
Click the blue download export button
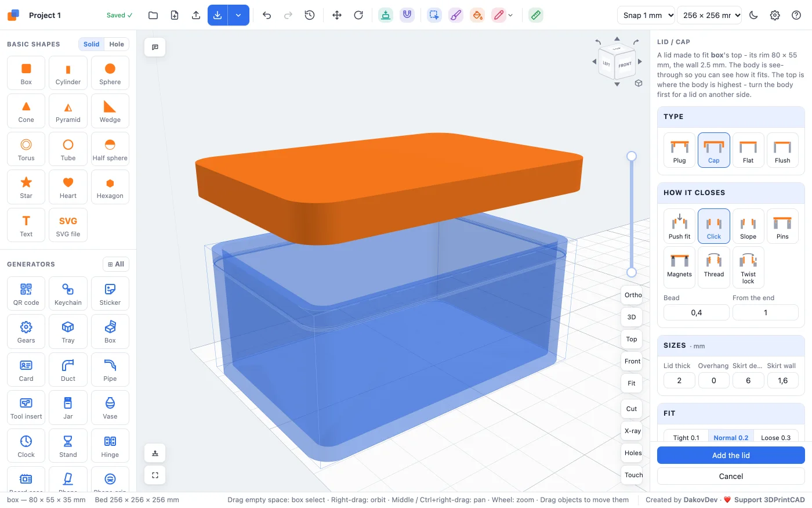point(217,15)
